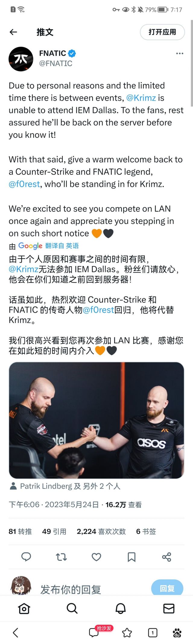Open the messages envelope icon
The width and height of the screenshot is (193, 644).
169,609
